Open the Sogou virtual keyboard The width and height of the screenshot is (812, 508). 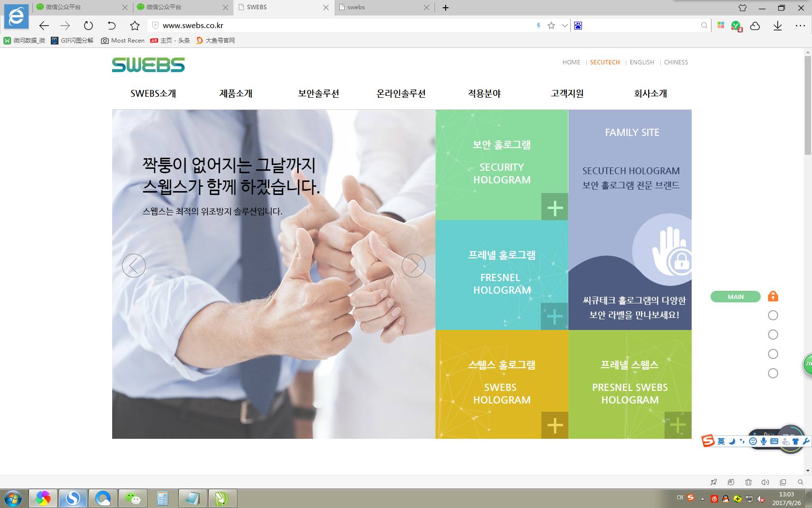(774, 441)
